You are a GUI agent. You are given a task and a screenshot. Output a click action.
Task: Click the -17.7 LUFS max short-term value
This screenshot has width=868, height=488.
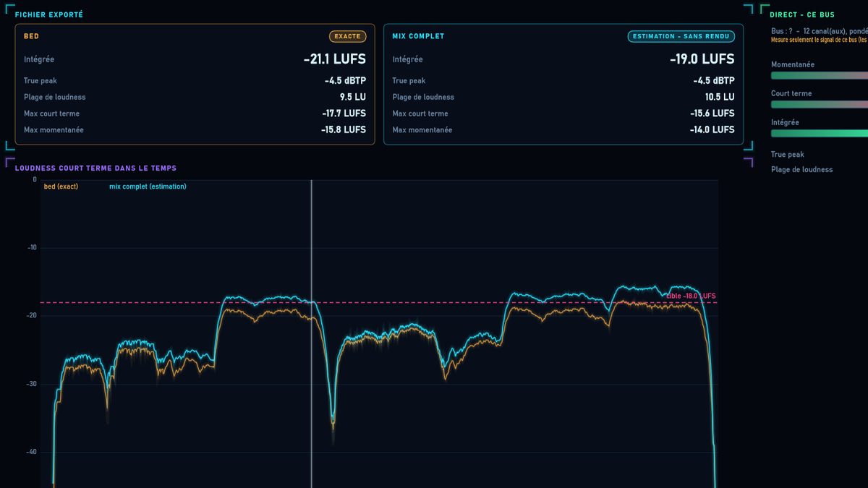pos(344,114)
